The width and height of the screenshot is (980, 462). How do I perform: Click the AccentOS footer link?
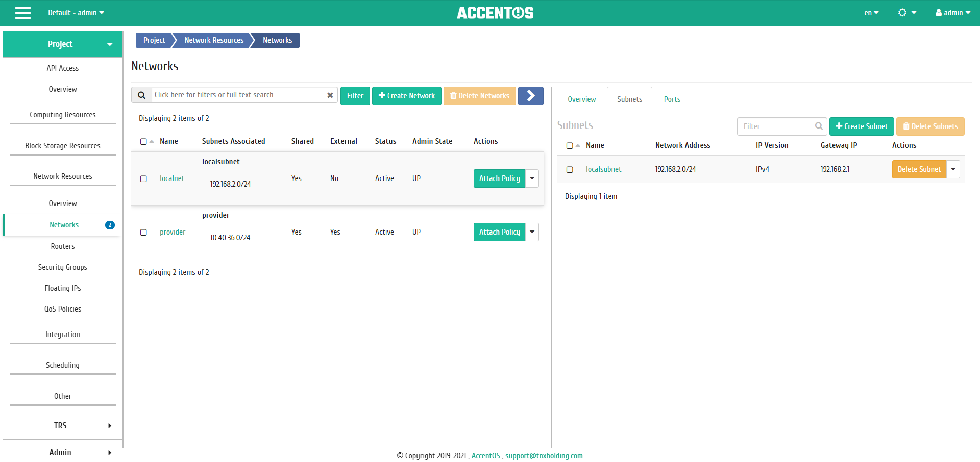[x=485, y=456]
